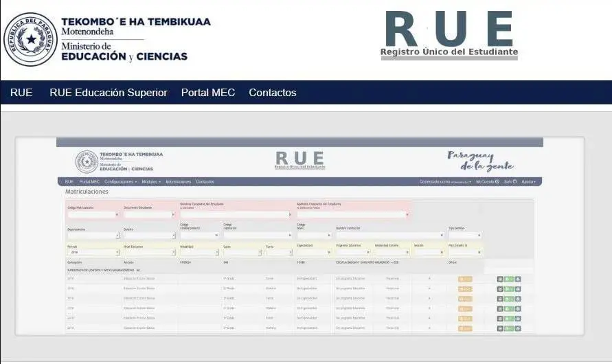The image size is (612, 364).
Task: Click the Salir logout button in the preview
Action: click(x=510, y=182)
